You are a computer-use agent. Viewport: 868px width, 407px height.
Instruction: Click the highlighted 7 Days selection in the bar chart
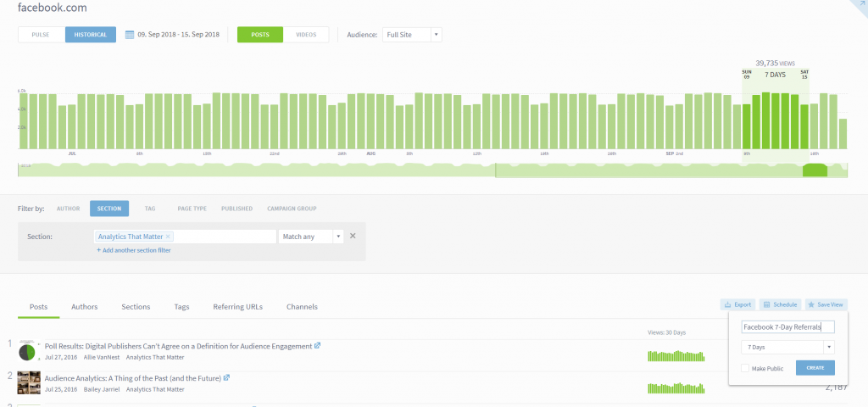tap(776, 109)
